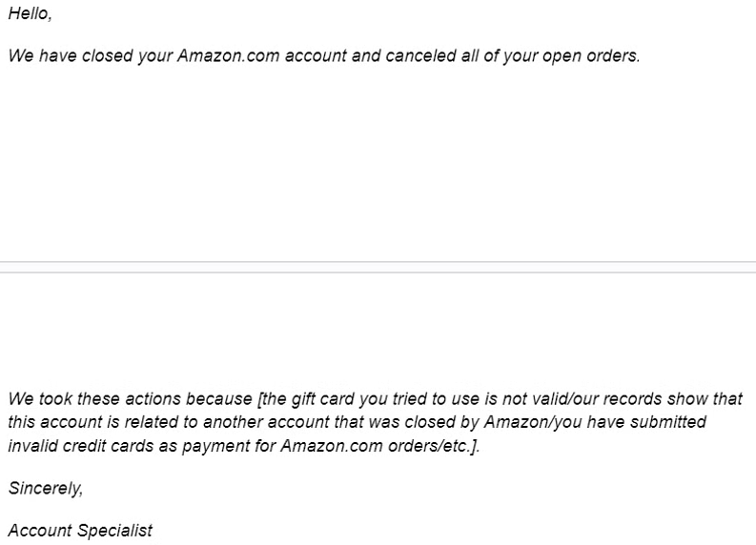Image resolution: width=756 pixels, height=545 pixels.
Task: Click the phrase "We took these actions because"
Action: coord(131,399)
